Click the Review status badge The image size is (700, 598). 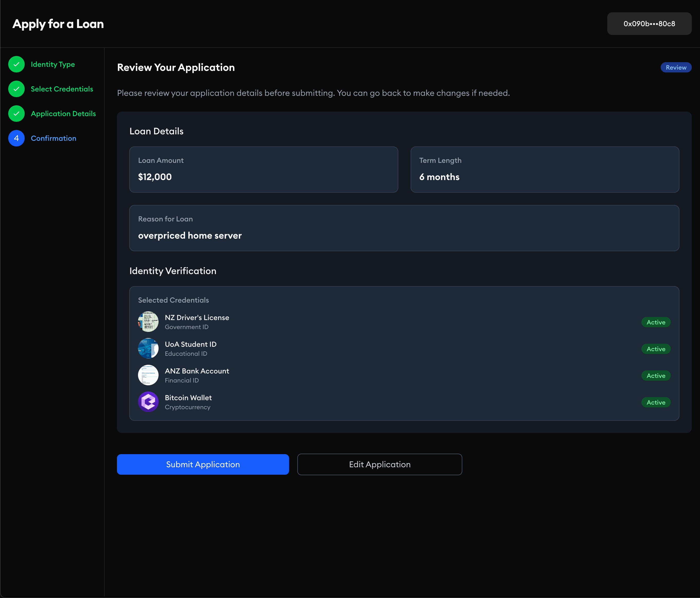coord(676,67)
